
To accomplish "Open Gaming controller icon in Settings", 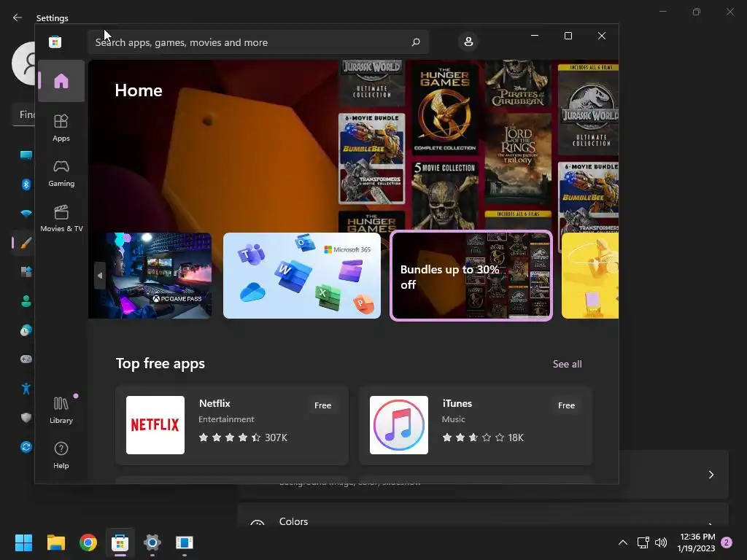I will pos(26,359).
